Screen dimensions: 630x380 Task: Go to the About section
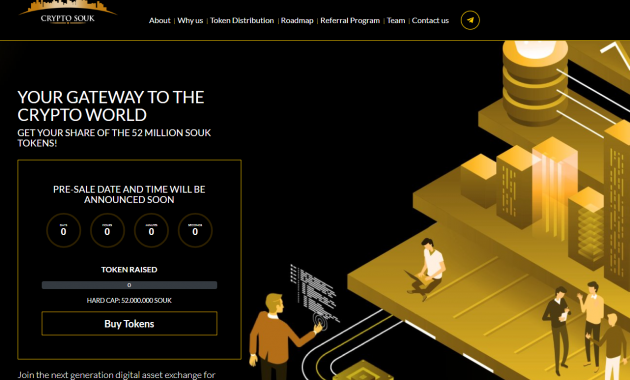[x=160, y=20]
